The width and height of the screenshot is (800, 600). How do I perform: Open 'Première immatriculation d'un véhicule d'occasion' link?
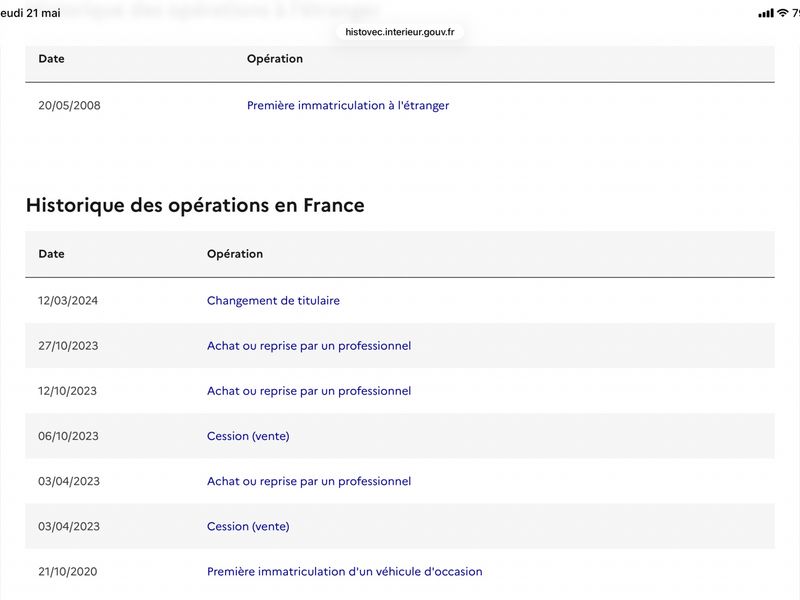[344, 571]
